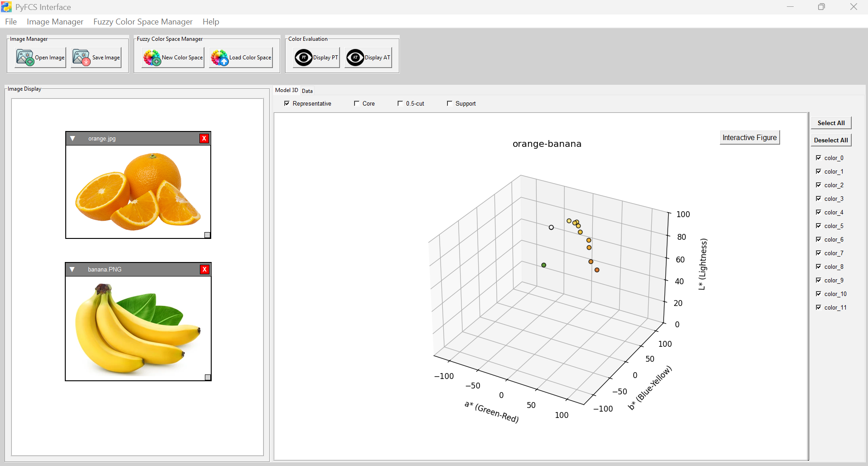Image resolution: width=868 pixels, height=466 pixels.
Task: Click the Deselect All button
Action: click(x=830, y=140)
